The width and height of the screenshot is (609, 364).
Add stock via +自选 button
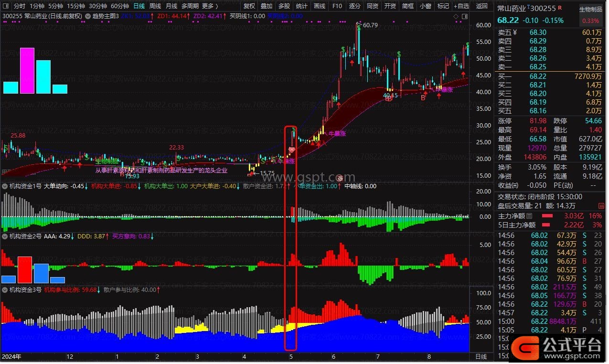coord(460,6)
